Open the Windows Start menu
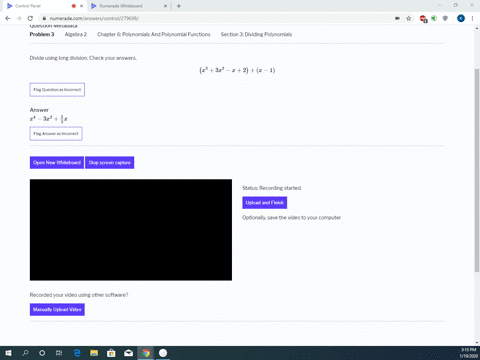The image size is (480, 360). [8, 353]
